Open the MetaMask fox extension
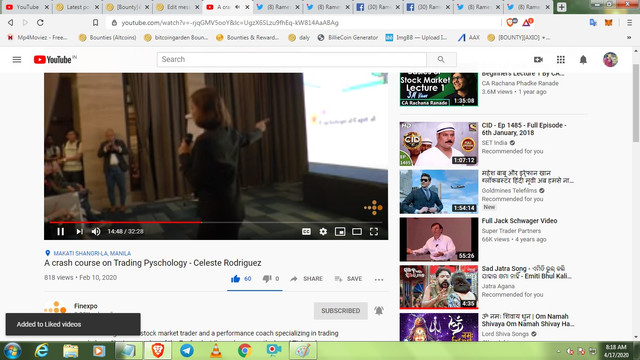 point(609,23)
